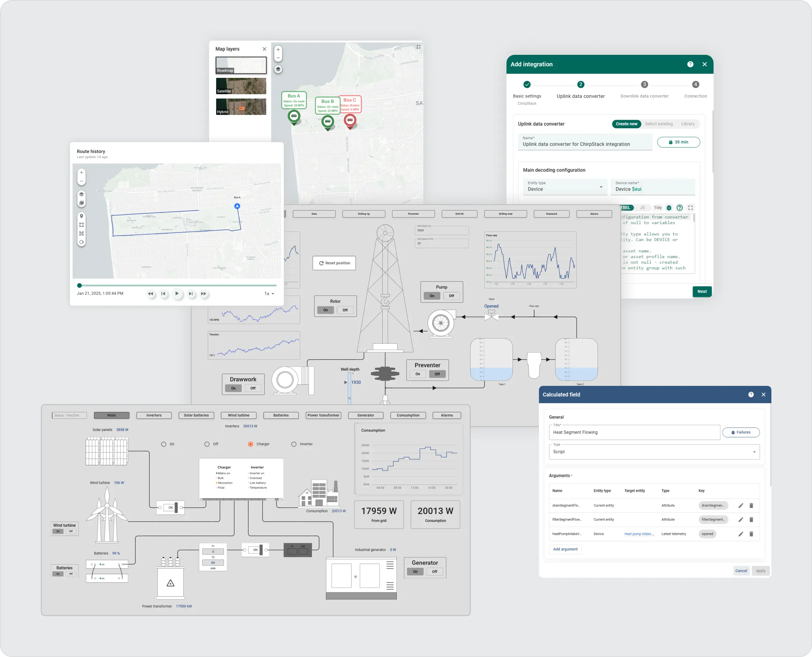Open the Entity type Device dropdown
Viewport: 812px width, 657px height.
tap(565, 187)
